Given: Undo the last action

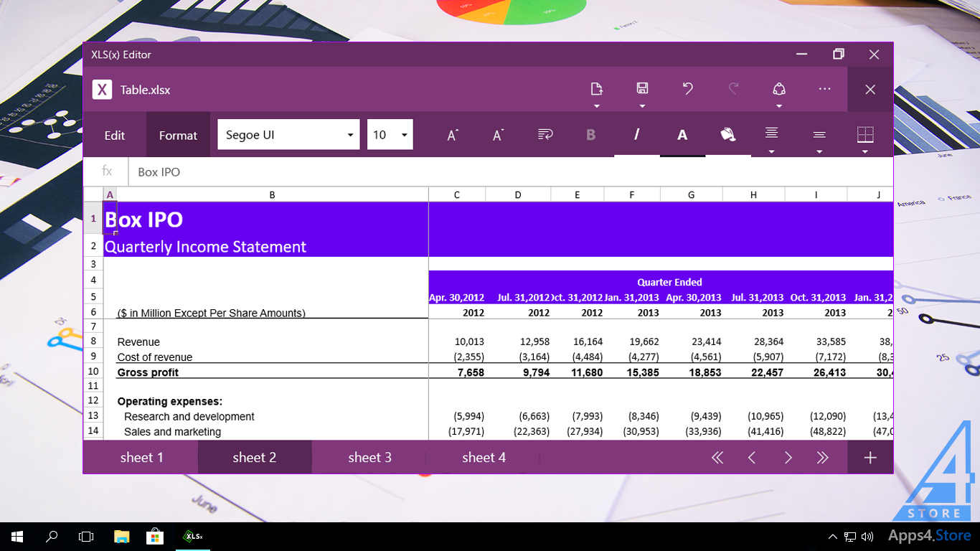Looking at the screenshot, I should click(687, 89).
